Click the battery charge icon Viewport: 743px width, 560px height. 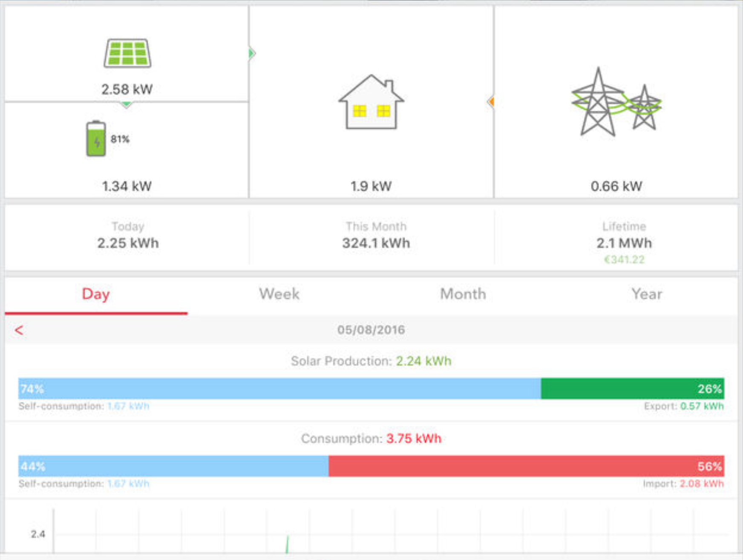[96, 139]
